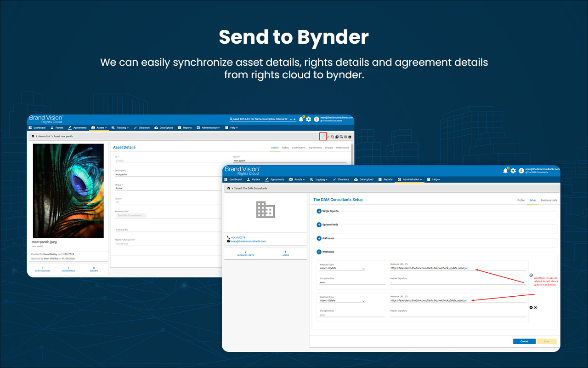
Task: Click home breadcrumb icon in Tenant Setup window
Action: pyautogui.click(x=229, y=188)
